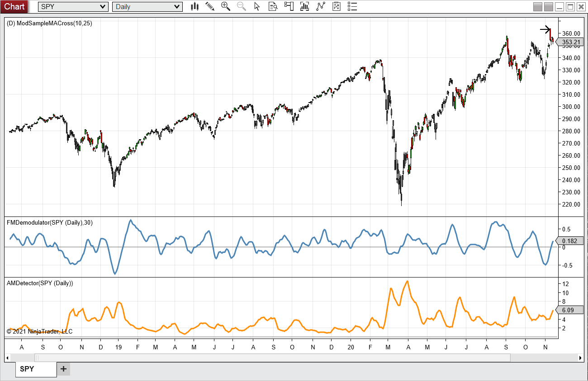588x381 pixels.
Task: Select the pointer cursor tool
Action: pos(257,6)
